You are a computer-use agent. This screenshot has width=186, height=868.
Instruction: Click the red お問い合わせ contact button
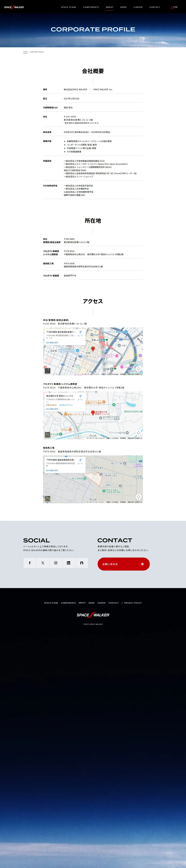pos(124,564)
